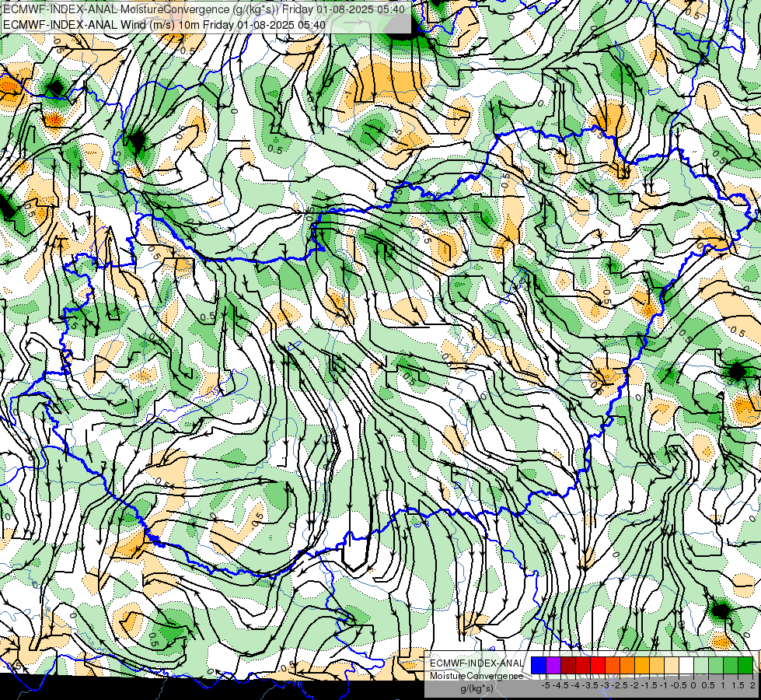Click the purple swatch in the legend

point(553,665)
